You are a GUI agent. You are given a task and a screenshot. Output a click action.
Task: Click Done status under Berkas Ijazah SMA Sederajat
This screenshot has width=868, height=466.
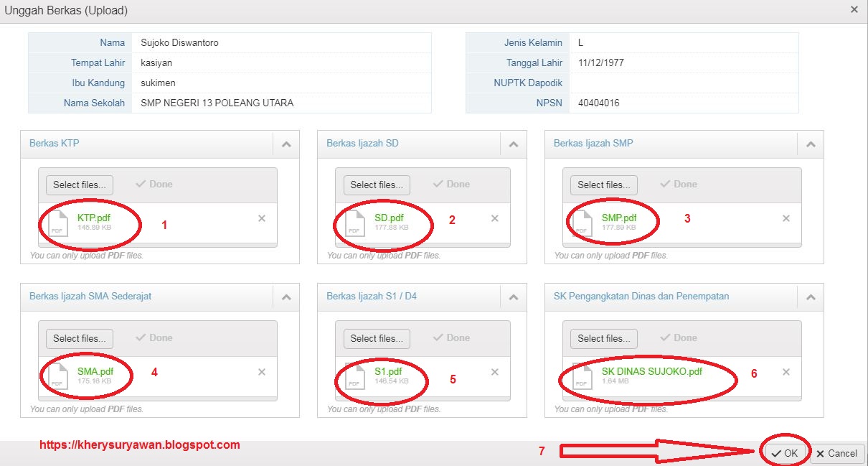click(154, 337)
